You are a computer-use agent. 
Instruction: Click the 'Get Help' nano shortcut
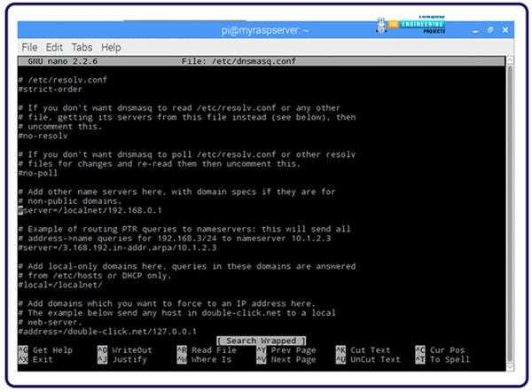pyautogui.click(x=45, y=350)
